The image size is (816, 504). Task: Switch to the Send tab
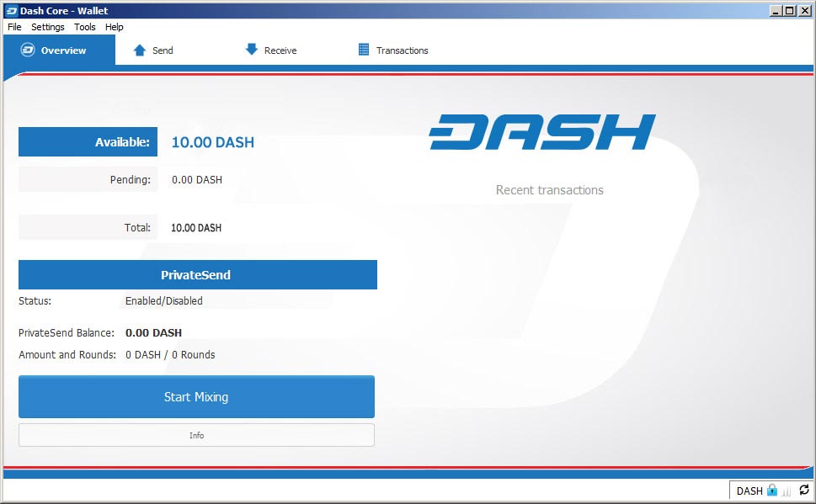pyautogui.click(x=153, y=50)
